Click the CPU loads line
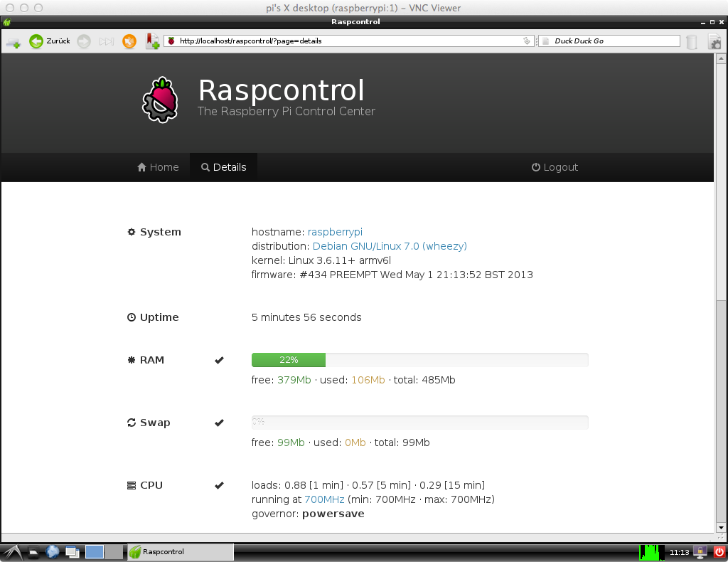728x562 pixels. coord(368,485)
